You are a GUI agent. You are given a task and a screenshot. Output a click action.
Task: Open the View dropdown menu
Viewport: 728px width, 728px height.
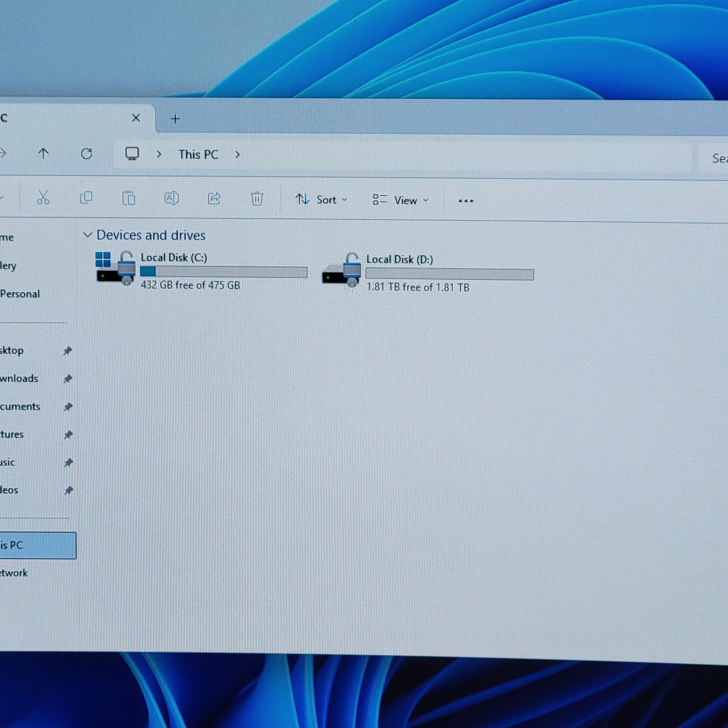click(x=400, y=200)
